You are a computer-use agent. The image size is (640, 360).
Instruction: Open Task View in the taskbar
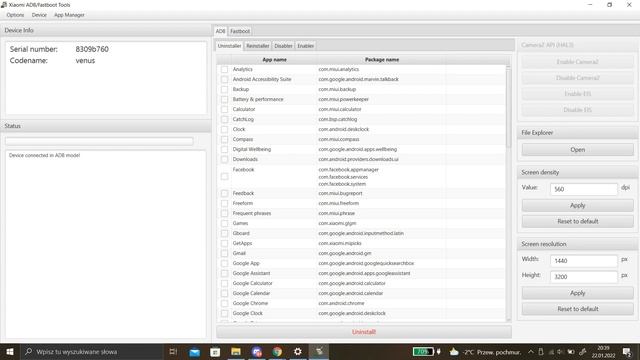(173, 351)
